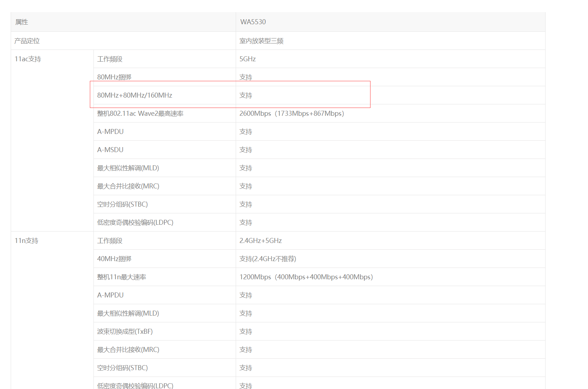The height and width of the screenshot is (389, 588).
Task: Select "最大相似性解调(MLD)" under 11ac支持
Action: [128, 168]
